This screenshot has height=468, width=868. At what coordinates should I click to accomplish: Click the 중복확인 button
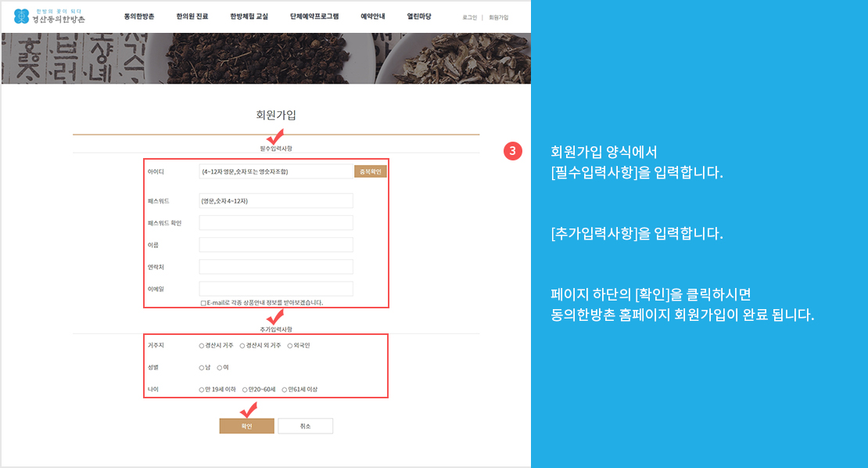(x=371, y=171)
